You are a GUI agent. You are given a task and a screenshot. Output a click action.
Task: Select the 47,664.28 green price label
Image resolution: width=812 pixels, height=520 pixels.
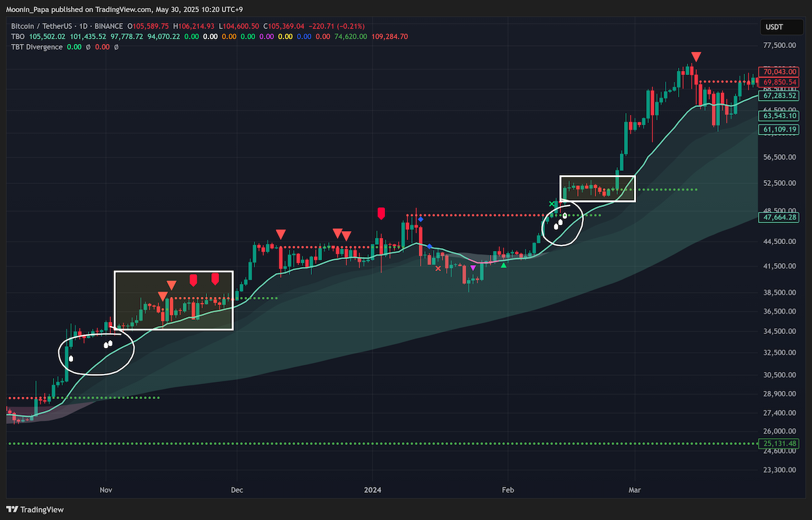779,217
